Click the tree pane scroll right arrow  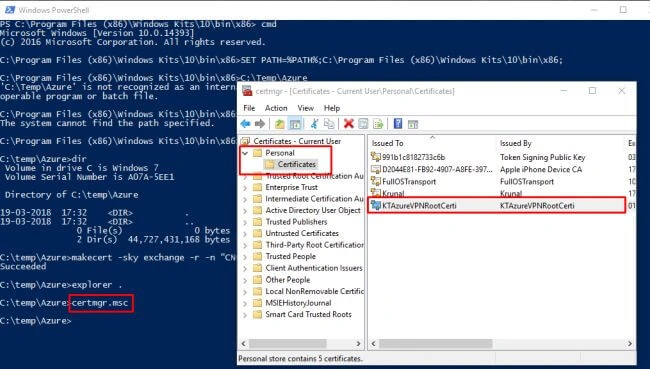(x=358, y=343)
